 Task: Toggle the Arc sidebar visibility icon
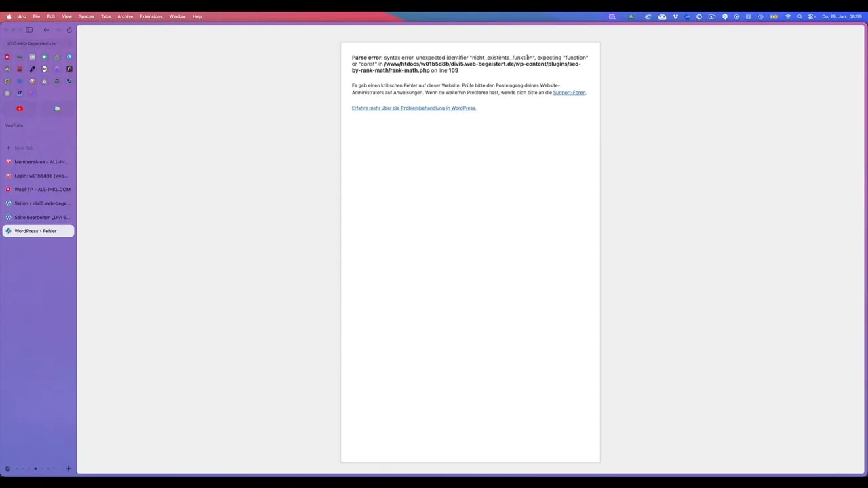(x=29, y=29)
